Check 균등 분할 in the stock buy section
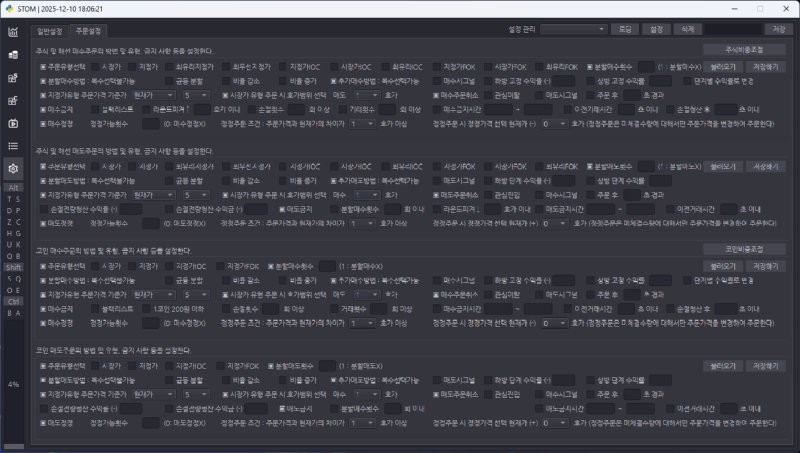Screen dimensions: 800x453 pos(185,81)
